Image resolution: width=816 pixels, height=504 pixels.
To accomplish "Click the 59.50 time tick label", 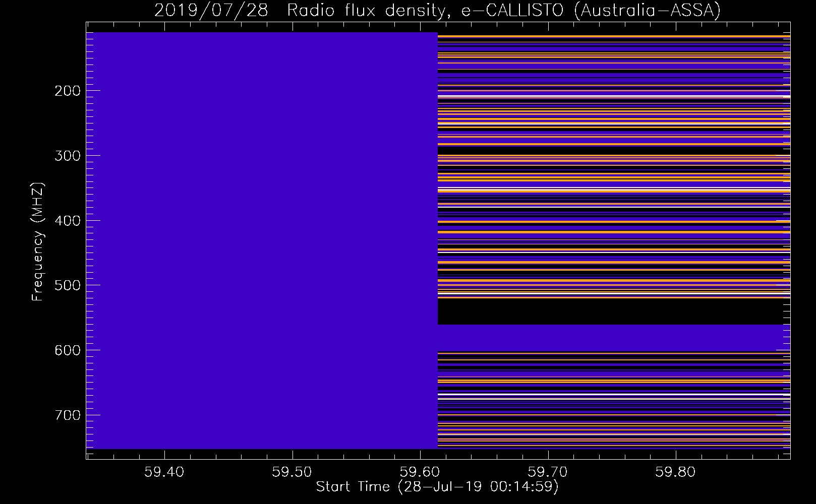I will click(x=292, y=472).
